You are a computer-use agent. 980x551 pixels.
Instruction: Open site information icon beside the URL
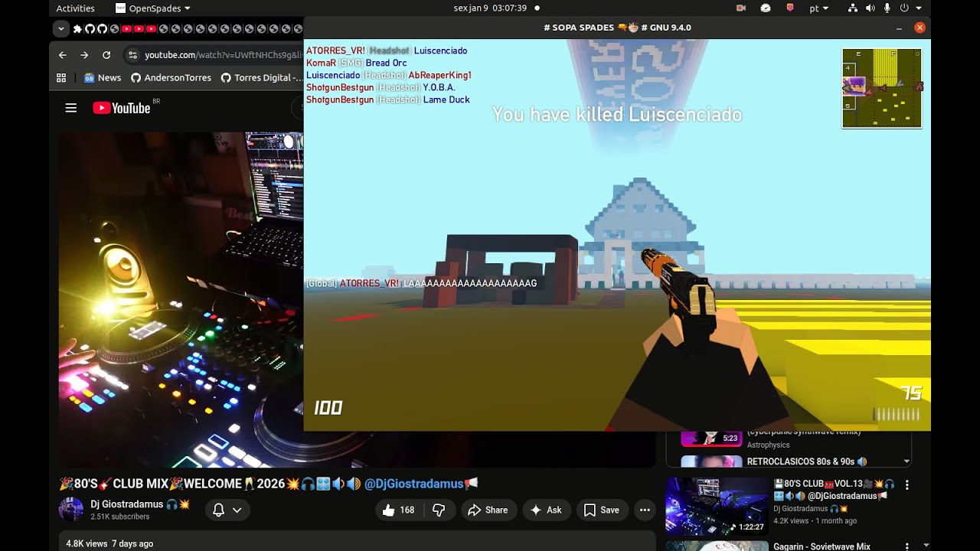click(x=133, y=55)
